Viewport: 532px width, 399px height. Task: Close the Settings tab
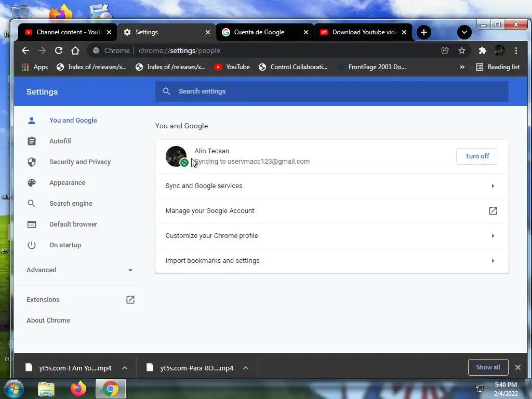(x=208, y=32)
